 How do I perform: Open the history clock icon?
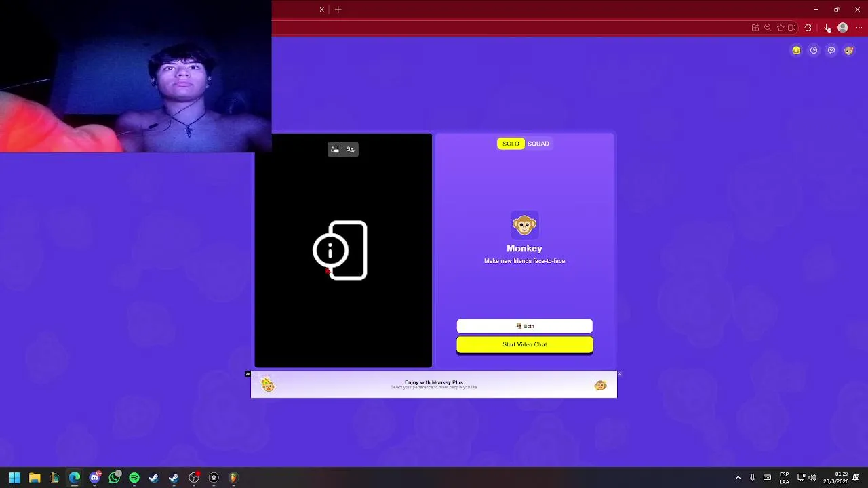(814, 50)
